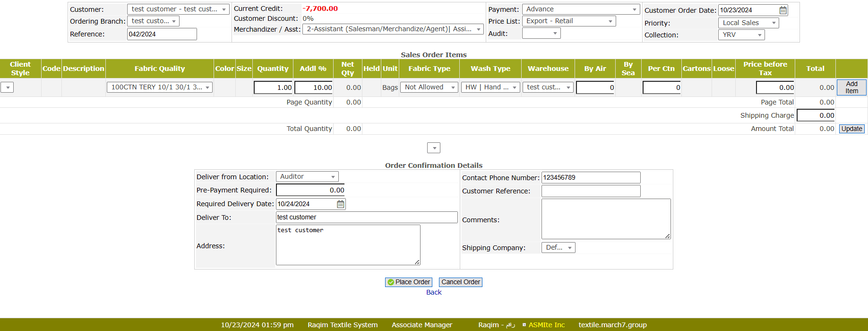This screenshot has width=868, height=331.
Task: Expand the Fabric Quality dropdown
Action: [160, 87]
